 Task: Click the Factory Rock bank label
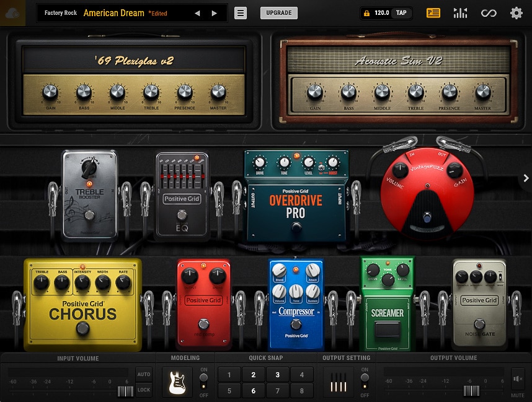click(60, 12)
